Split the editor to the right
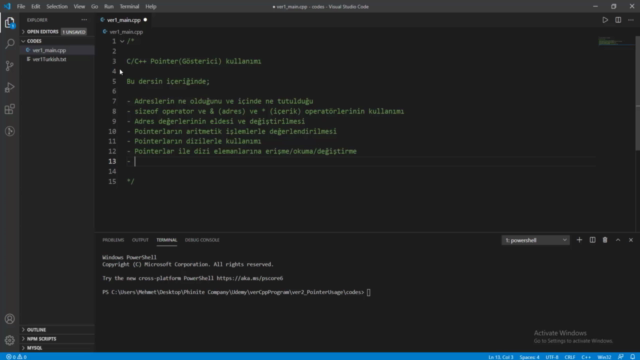Image resolution: width=640 pixels, height=360 pixels. 618,20
